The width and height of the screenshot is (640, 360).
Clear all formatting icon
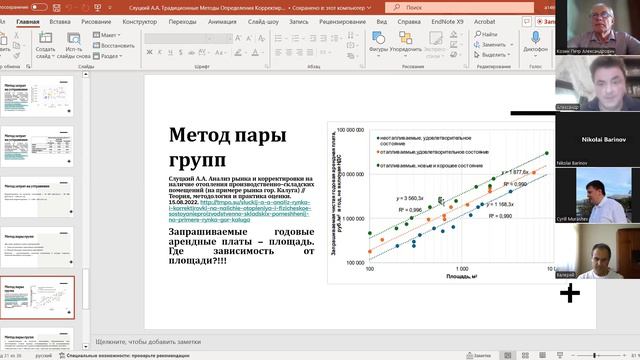click(x=262, y=38)
